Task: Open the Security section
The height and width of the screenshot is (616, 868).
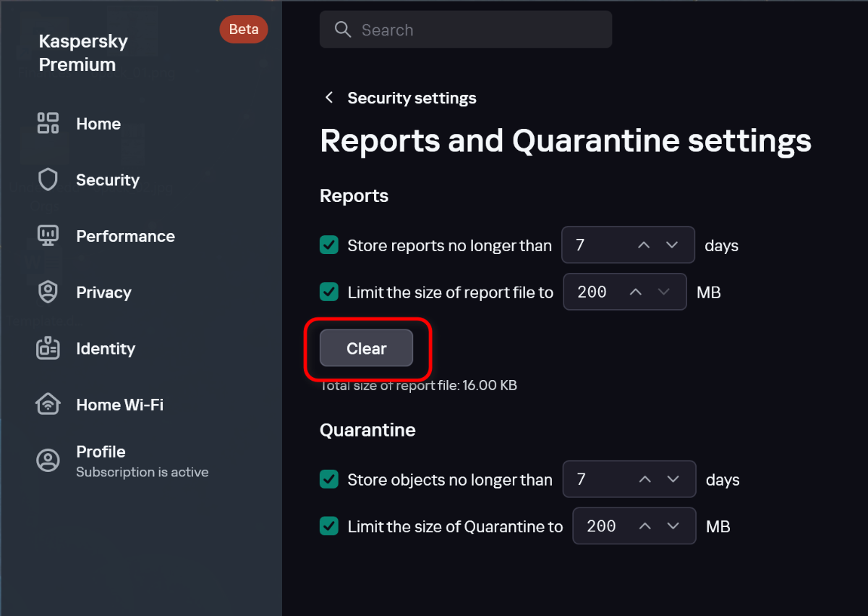Action: 108,180
